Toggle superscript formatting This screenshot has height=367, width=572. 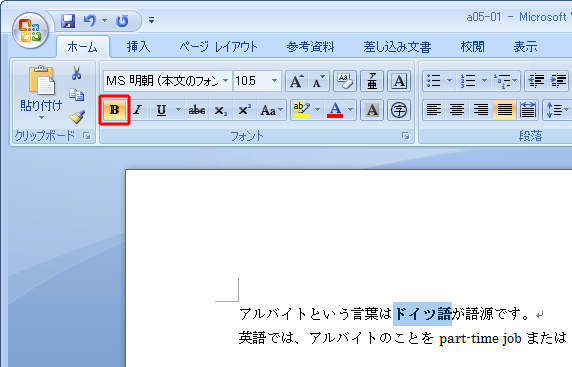[x=244, y=110]
